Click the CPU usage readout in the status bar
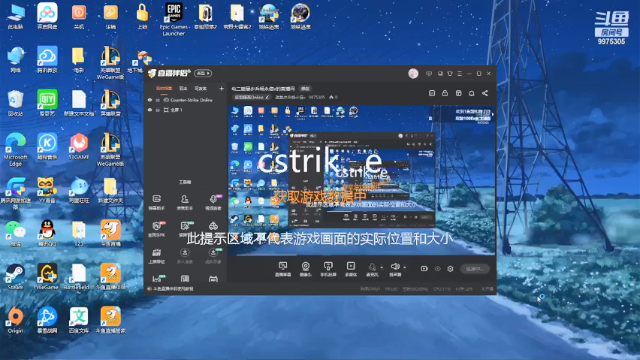The width and height of the screenshot is (640, 360). (442, 289)
